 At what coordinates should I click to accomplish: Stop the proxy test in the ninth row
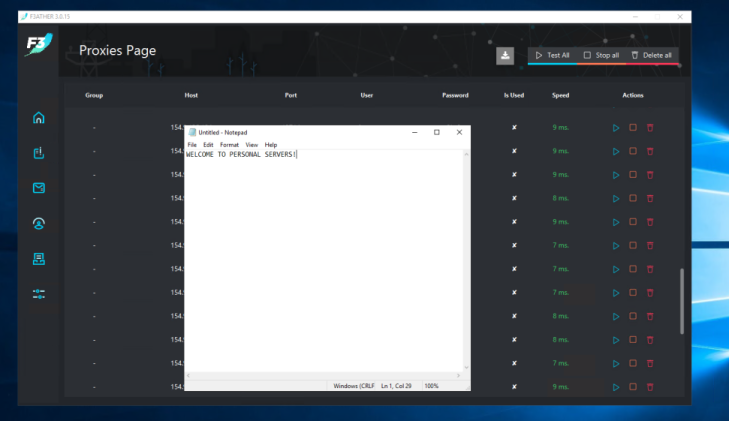[633, 316]
